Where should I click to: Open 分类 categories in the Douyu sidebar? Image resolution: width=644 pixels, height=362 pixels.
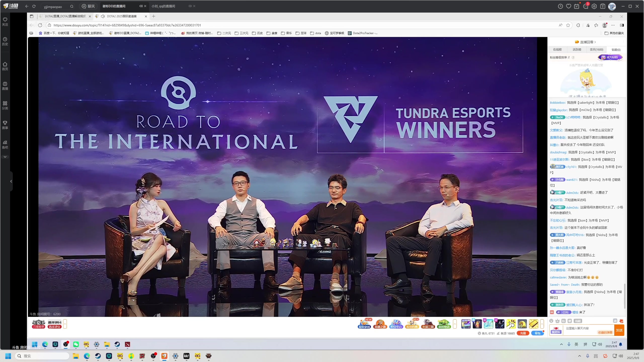point(5,105)
